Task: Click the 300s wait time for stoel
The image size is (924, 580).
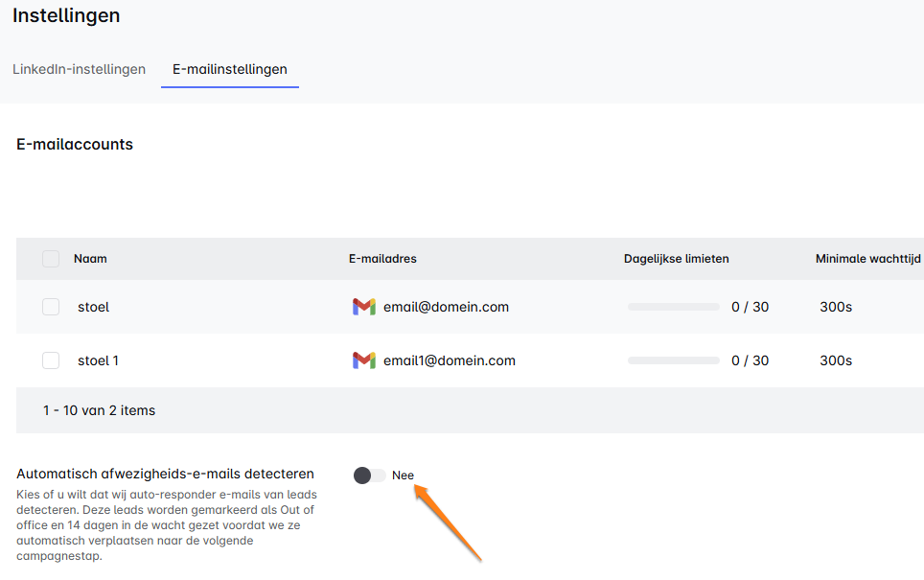Action: click(x=836, y=307)
